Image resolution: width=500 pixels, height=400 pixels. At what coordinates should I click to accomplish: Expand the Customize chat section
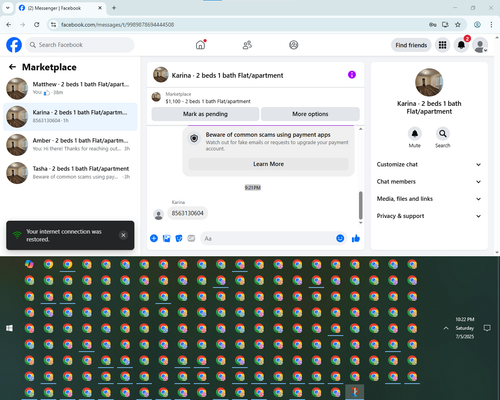click(429, 164)
